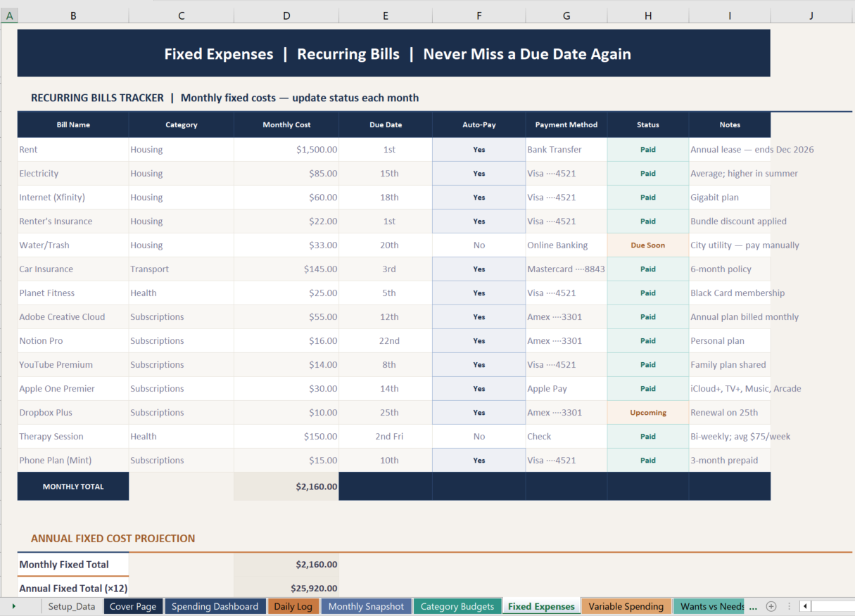This screenshot has width=855, height=616.
Task: Click the YouTube Premium cell
Action: (73, 365)
